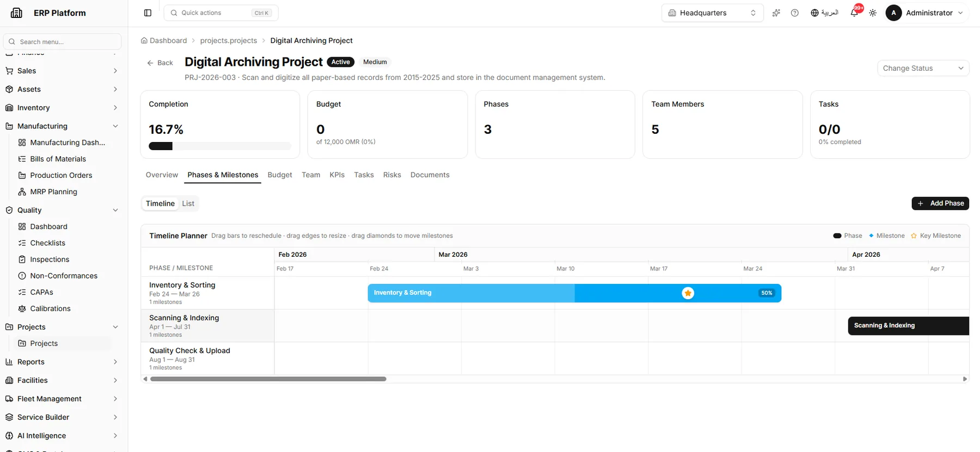Open the KPIs tab
The width and height of the screenshot is (980, 452).
coord(337,175)
